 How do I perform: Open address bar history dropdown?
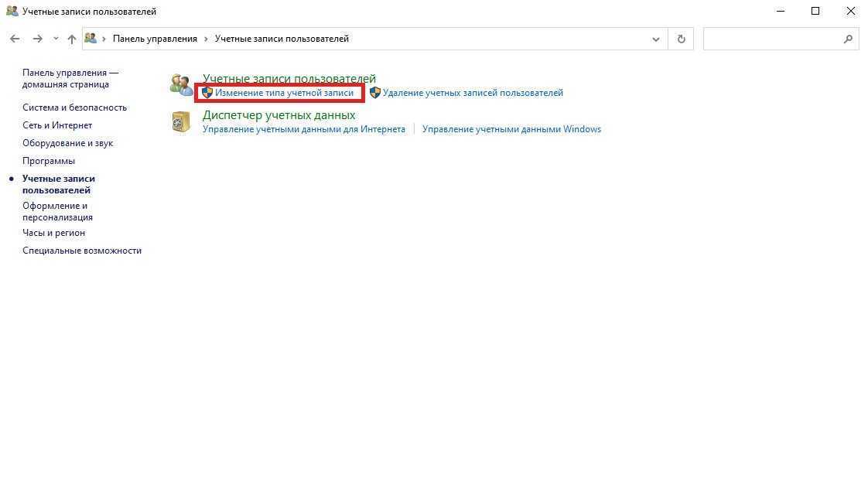click(656, 39)
